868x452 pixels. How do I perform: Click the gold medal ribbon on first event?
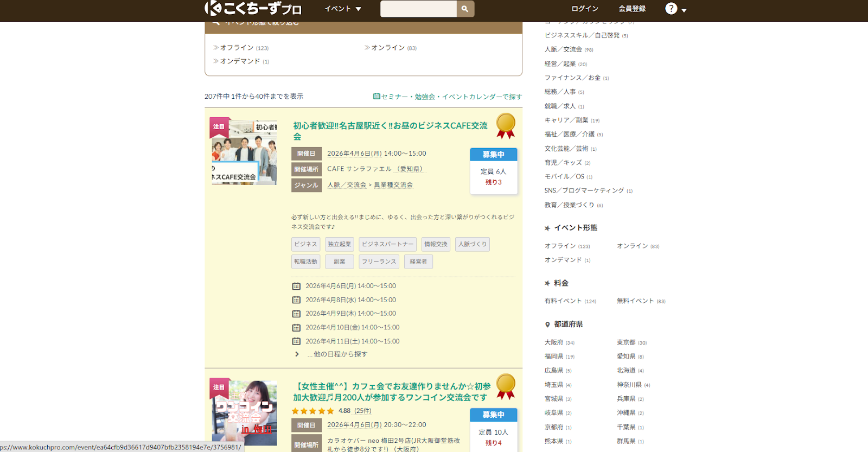click(x=506, y=126)
